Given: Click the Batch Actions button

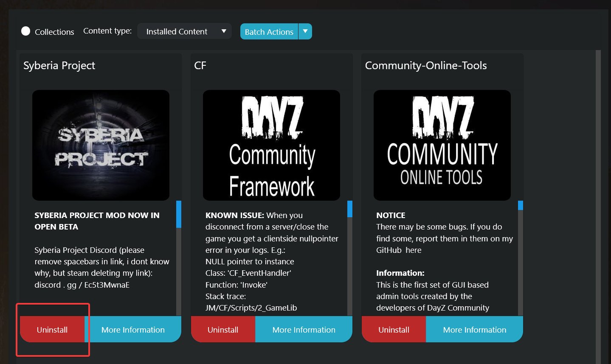Looking at the screenshot, I should (269, 32).
